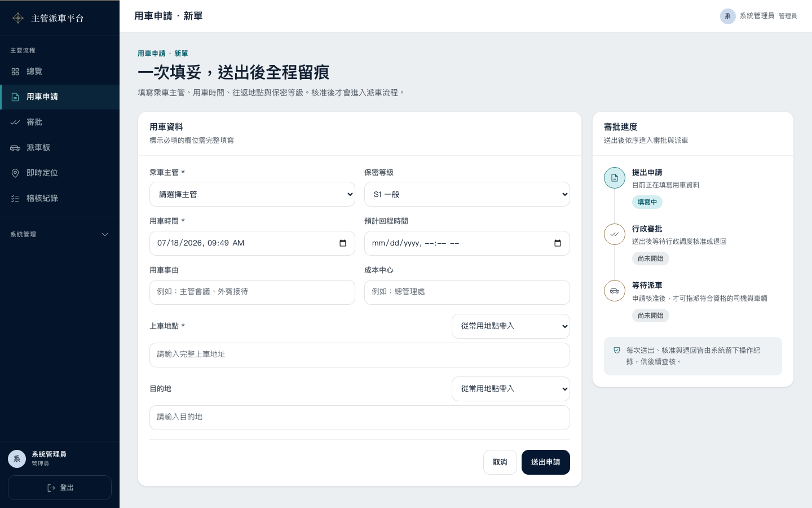Viewport: 812px width, 508px height.
Task: Click the 派車板 car icon in sidebar
Action: [15, 148]
